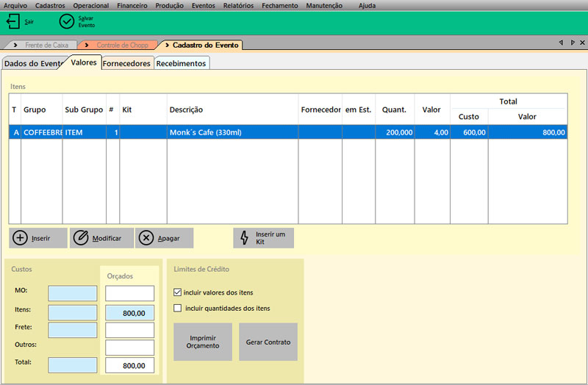Open the Eventos menu
This screenshot has height=385, width=588.
204,6
